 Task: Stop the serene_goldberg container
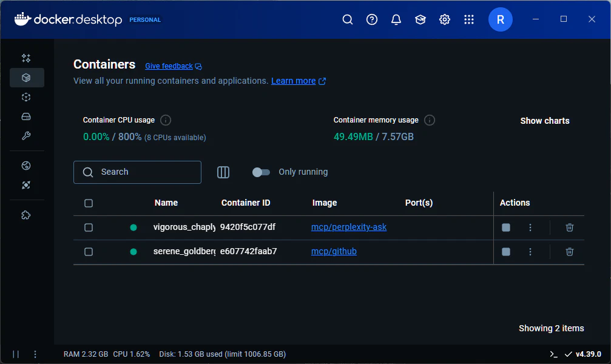click(x=506, y=252)
